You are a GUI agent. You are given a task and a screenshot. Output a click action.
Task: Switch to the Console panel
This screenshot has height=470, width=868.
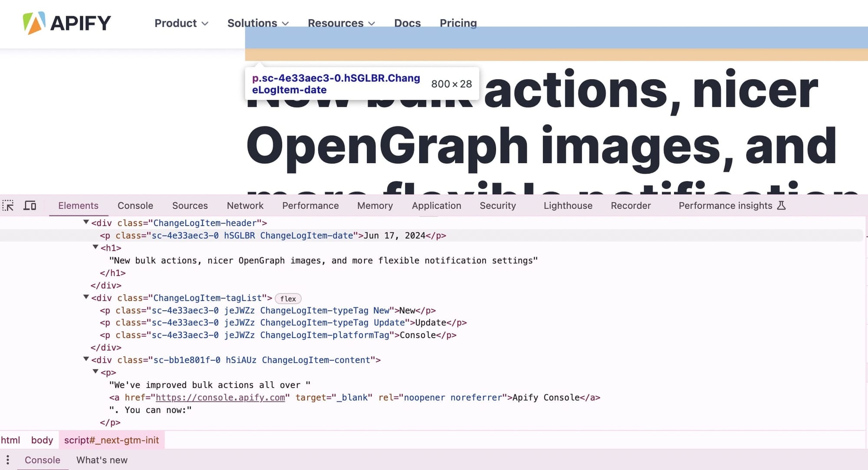pos(135,205)
